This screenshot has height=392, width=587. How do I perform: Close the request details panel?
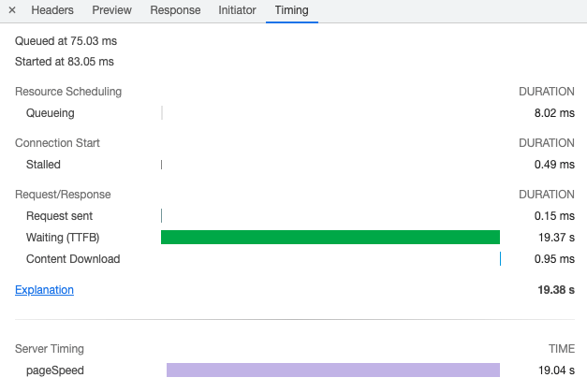pyautogui.click(x=12, y=10)
